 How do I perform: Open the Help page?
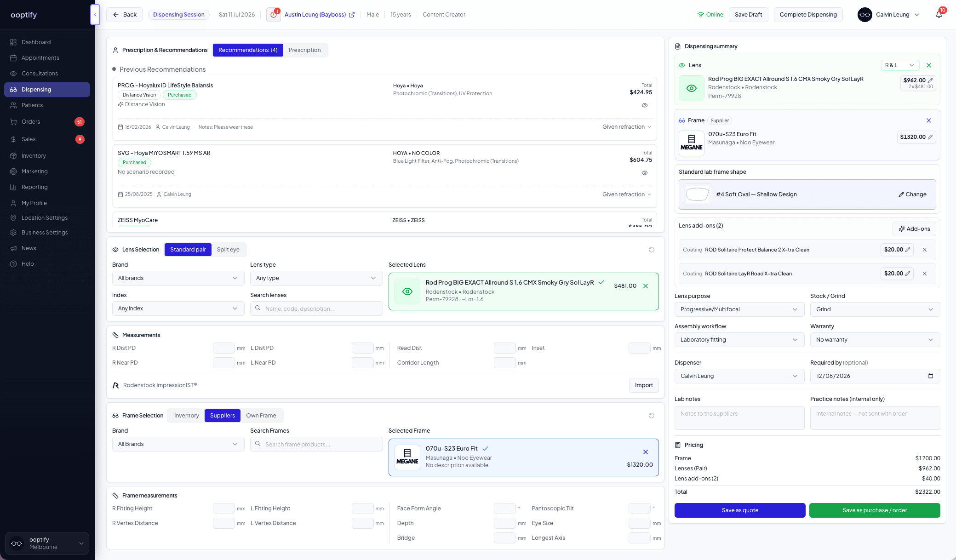click(47, 264)
